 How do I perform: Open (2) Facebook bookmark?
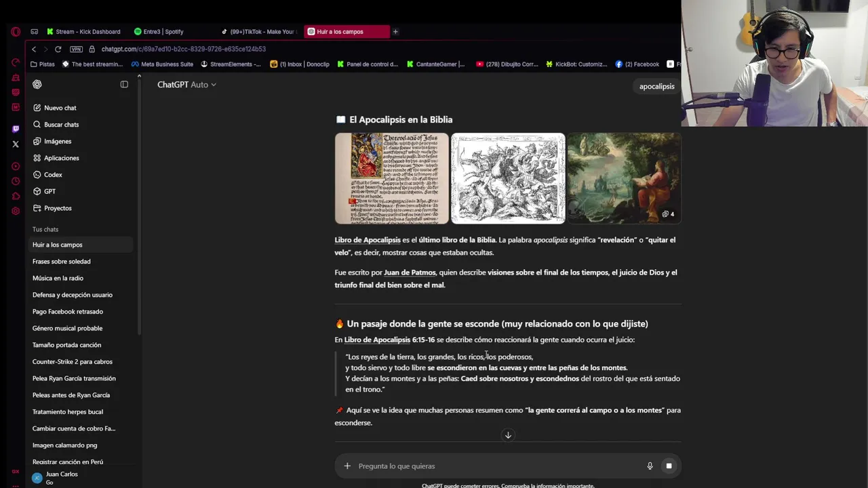[637, 64]
